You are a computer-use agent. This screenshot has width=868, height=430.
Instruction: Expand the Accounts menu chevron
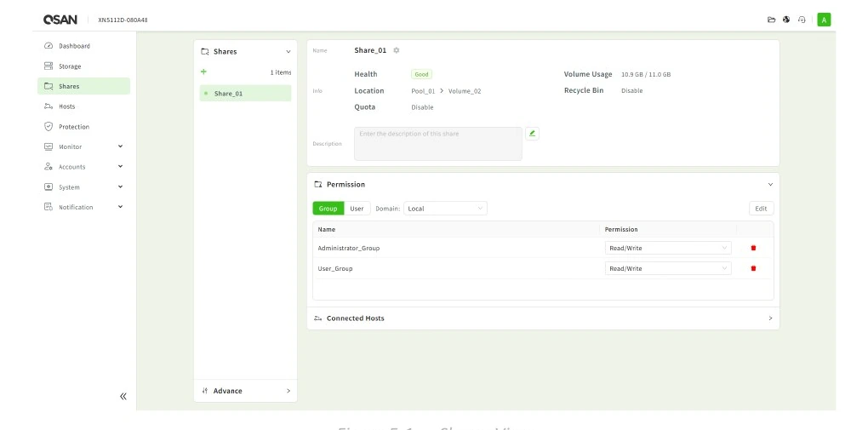point(120,166)
